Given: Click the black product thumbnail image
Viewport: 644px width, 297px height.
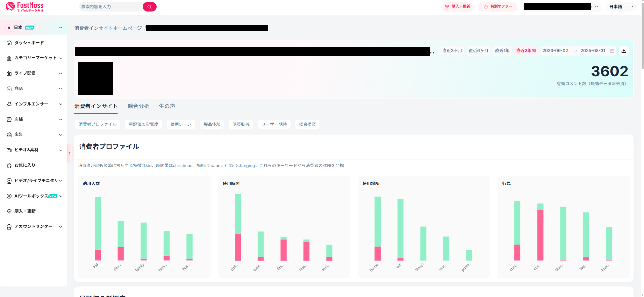Looking at the screenshot, I should pyautogui.click(x=95, y=78).
